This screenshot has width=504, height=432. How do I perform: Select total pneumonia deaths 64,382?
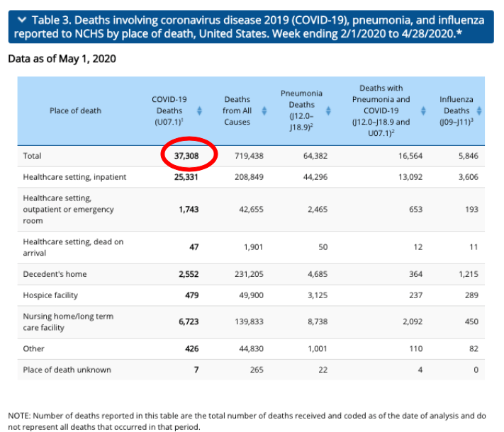pos(315,156)
